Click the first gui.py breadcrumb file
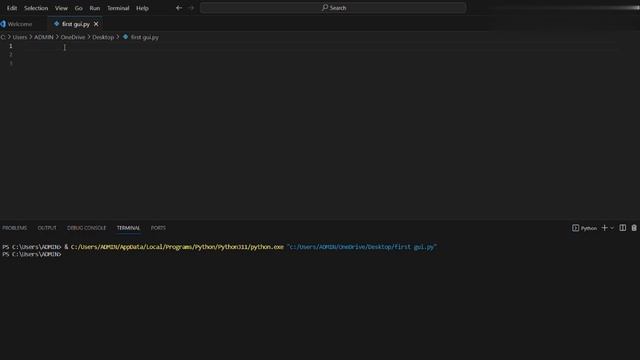 coord(141,37)
